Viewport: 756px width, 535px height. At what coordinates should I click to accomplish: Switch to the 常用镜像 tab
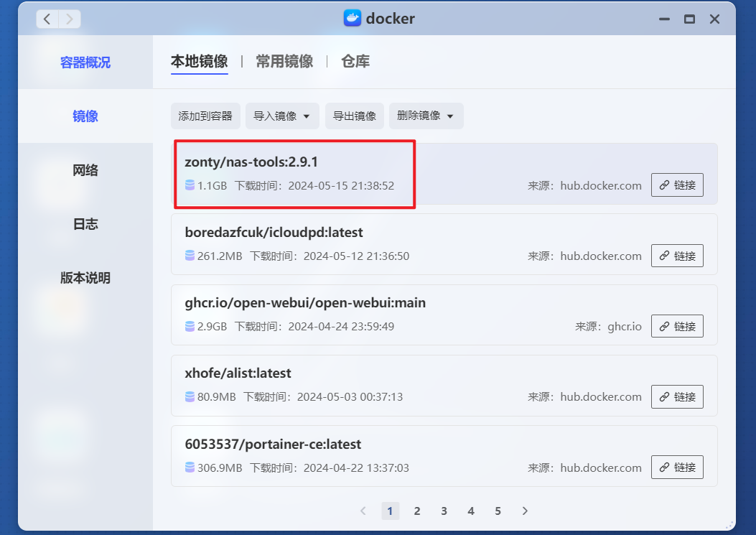click(284, 61)
